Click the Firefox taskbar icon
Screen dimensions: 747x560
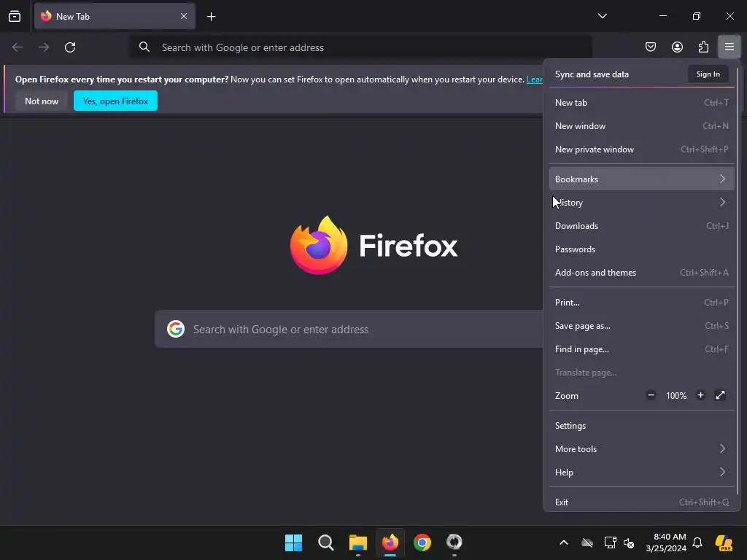(x=390, y=542)
